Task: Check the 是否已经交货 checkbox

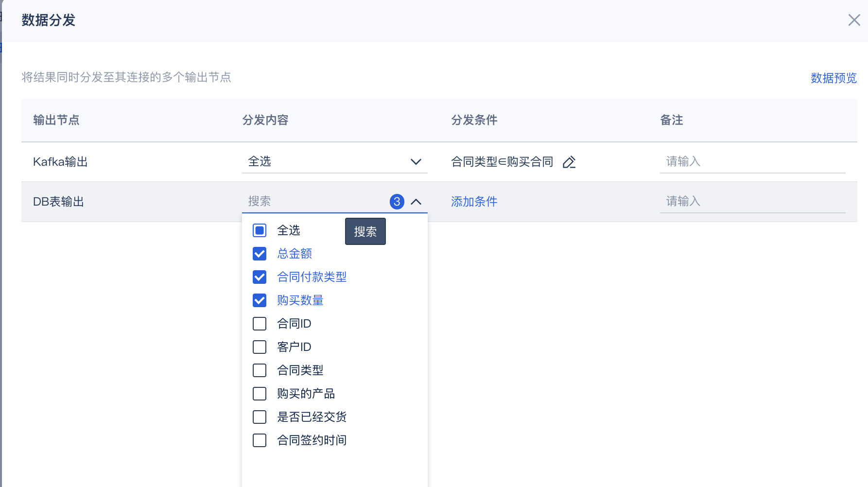Action: click(x=260, y=417)
